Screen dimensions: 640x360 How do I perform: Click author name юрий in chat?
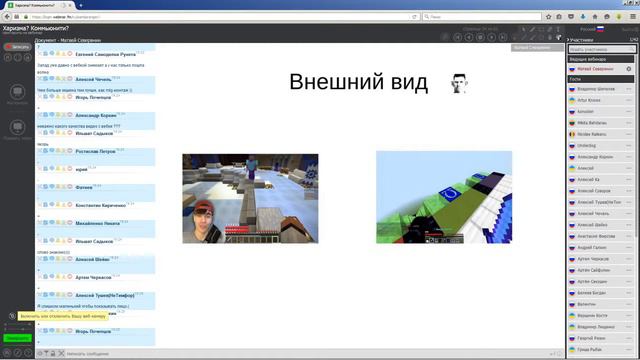[x=81, y=169]
